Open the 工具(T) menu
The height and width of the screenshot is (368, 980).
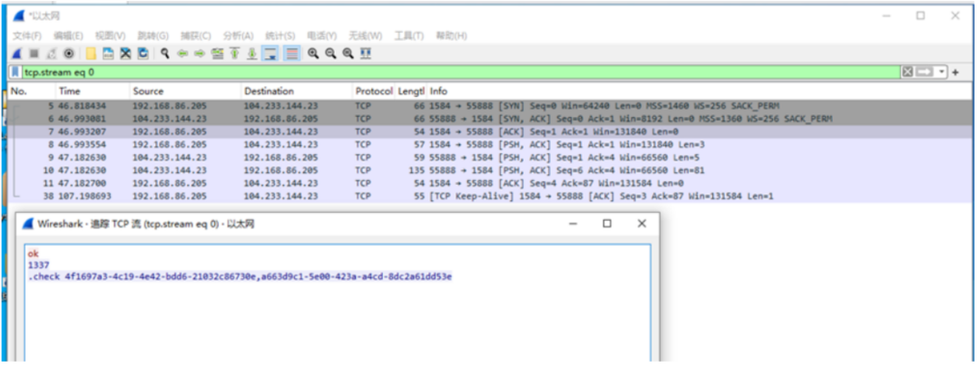pyautogui.click(x=408, y=35)
